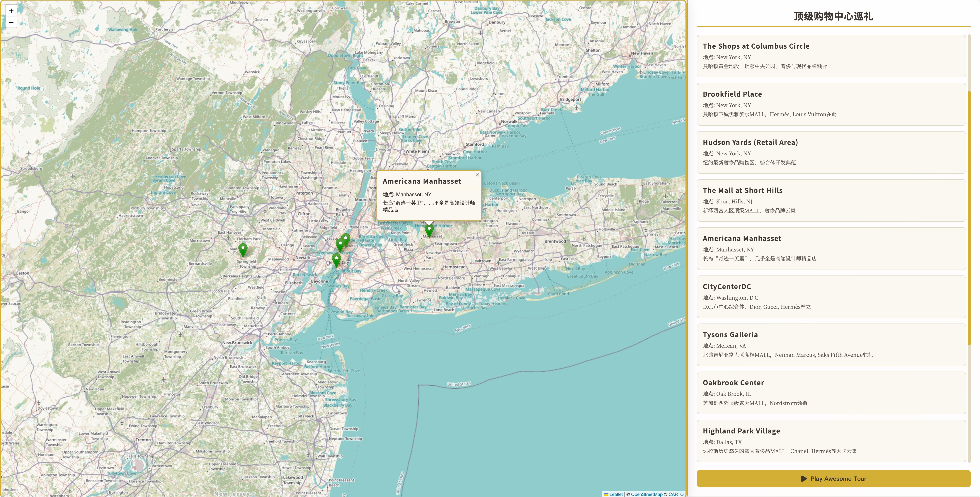
Task: Click the White Plains label on map
Action: point(417,152)
